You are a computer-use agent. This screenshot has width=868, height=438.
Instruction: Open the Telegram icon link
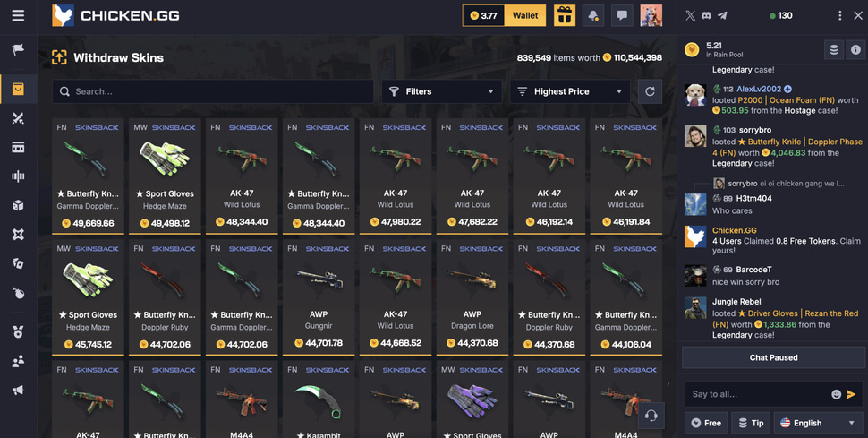[722, 15]
